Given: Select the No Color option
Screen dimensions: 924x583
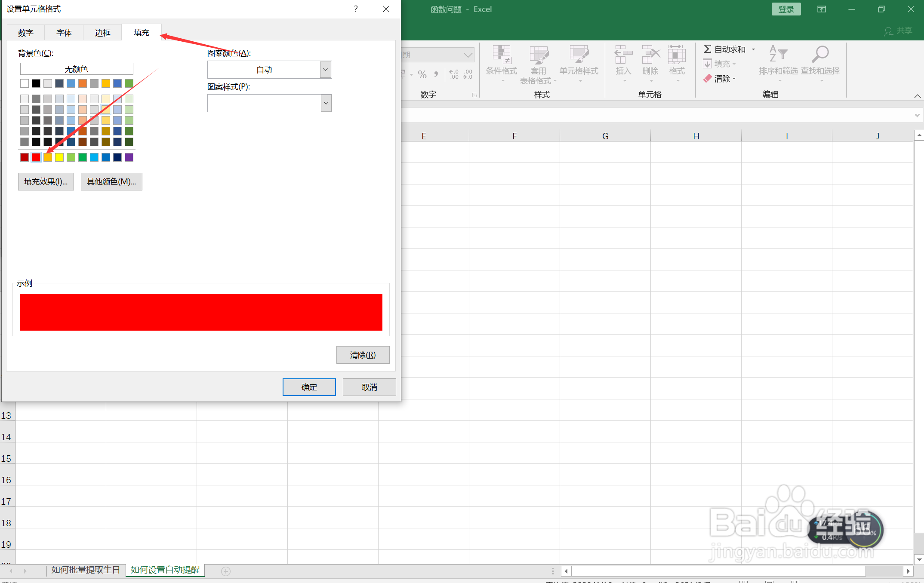Looking at the screenshot, I should click(x=77, y=69).
